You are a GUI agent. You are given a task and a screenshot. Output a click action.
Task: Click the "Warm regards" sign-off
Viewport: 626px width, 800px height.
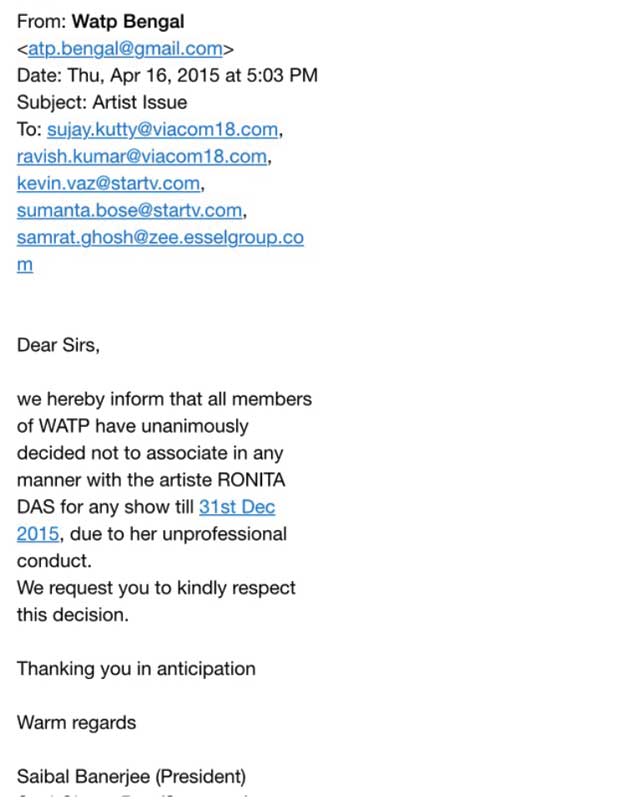(x=76, y=722)
